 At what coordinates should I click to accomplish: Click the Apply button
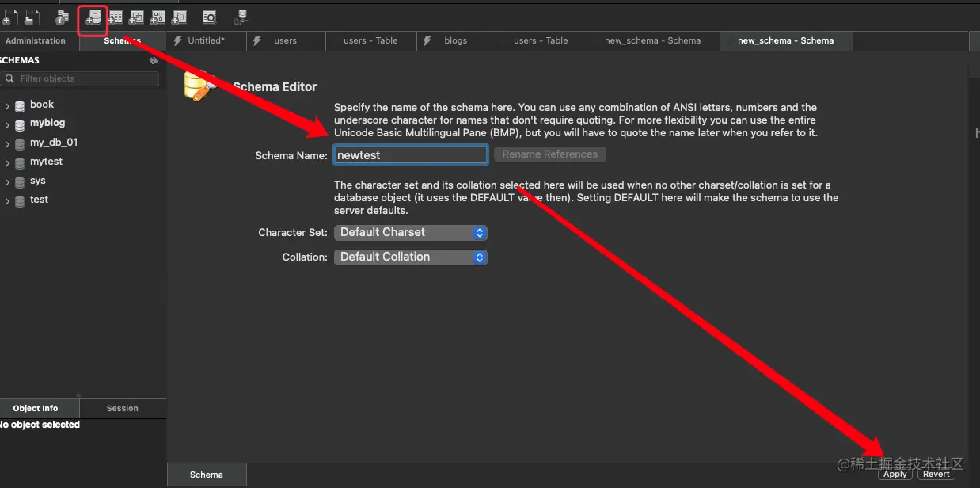(895, 474)
